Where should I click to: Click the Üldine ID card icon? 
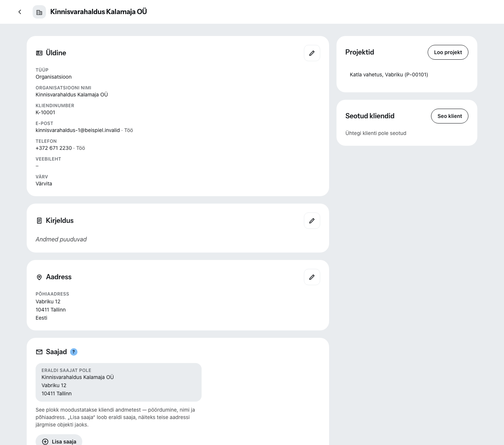click(x=39, y=53)
